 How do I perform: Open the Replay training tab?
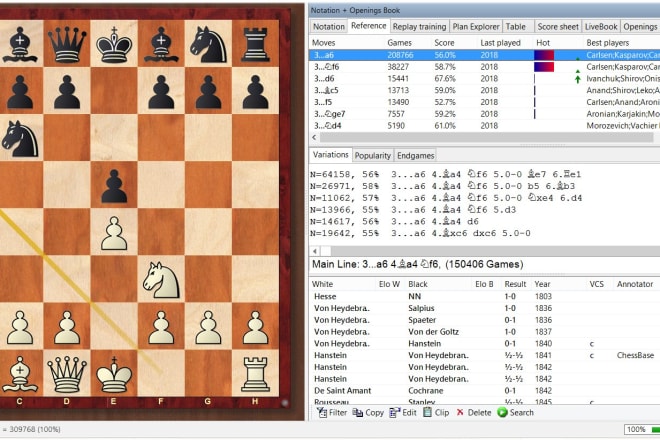click(x=419, y=27)
